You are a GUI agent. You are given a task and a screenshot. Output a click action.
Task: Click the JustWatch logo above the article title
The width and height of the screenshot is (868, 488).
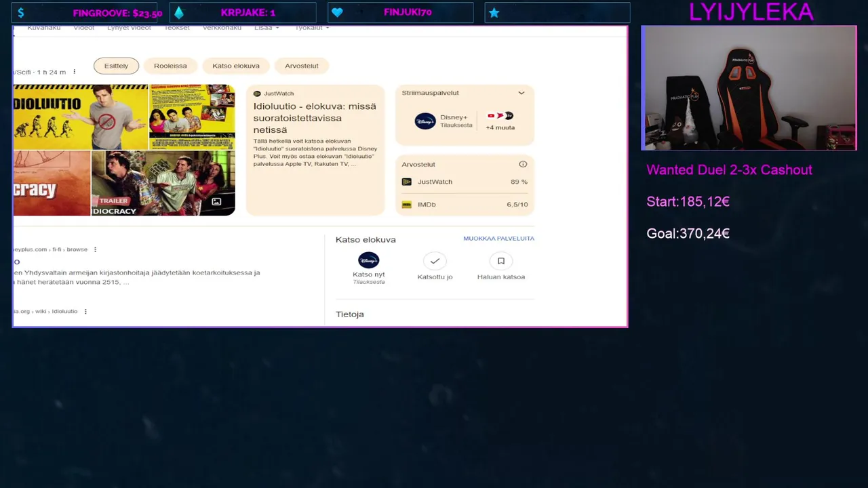click(257, 94)
